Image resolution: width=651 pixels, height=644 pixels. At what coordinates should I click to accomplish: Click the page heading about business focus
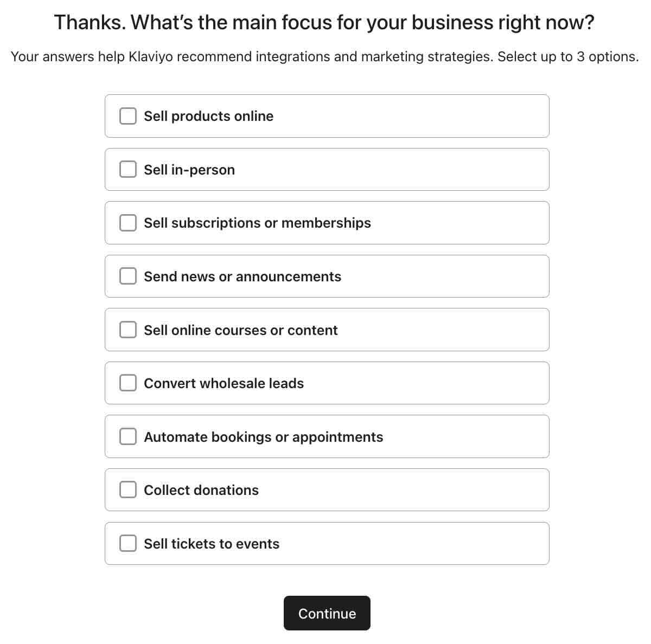coord(324,22)
